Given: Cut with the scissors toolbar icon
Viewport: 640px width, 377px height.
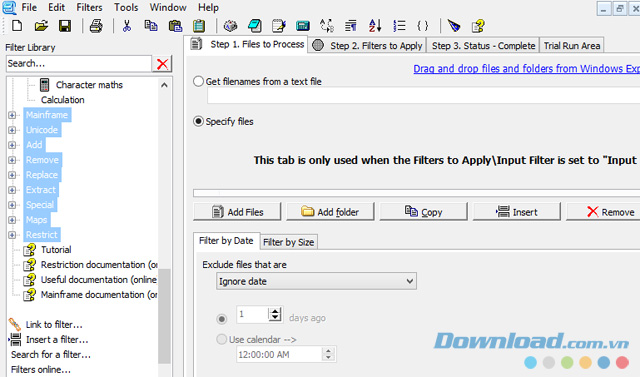Looking at the screenshot, I should [x=127, y=26].
